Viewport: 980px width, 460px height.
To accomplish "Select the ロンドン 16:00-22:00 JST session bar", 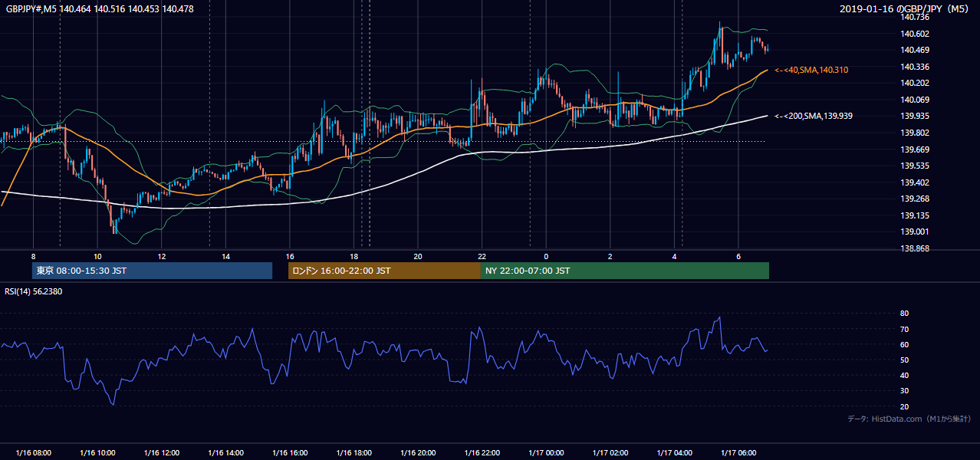I will (x=384, y=271).
